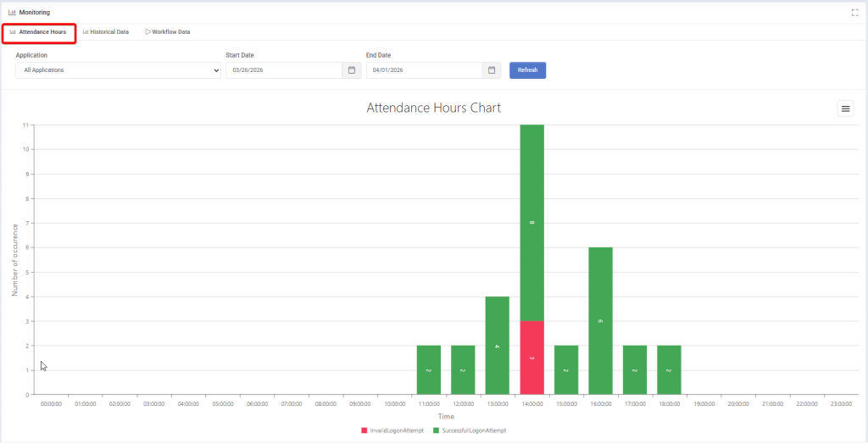Click the red bar segment at 14:00:00
Screen dimensions: 868x444
click(531, 357)
